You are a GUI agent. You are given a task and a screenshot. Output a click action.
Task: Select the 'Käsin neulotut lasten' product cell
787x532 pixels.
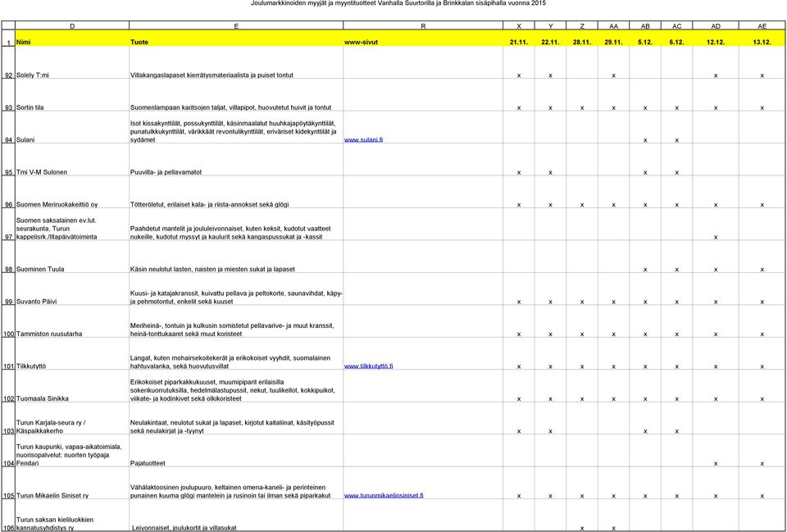point(236,257)
